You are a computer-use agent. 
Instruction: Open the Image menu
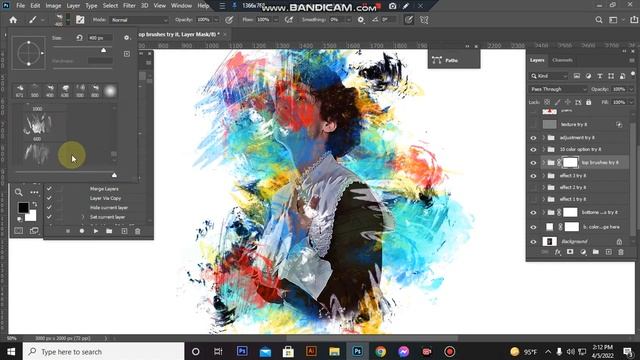coord(53,6)
